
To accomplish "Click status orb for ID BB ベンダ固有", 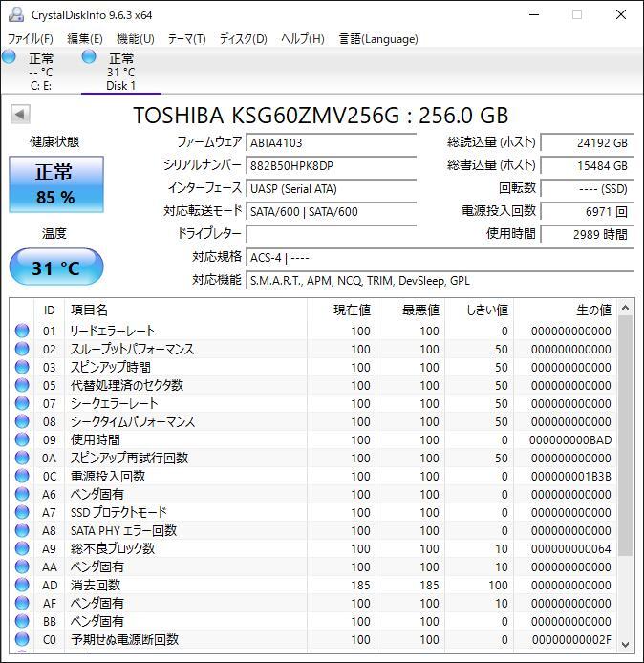I will click(x=22, y=622).
